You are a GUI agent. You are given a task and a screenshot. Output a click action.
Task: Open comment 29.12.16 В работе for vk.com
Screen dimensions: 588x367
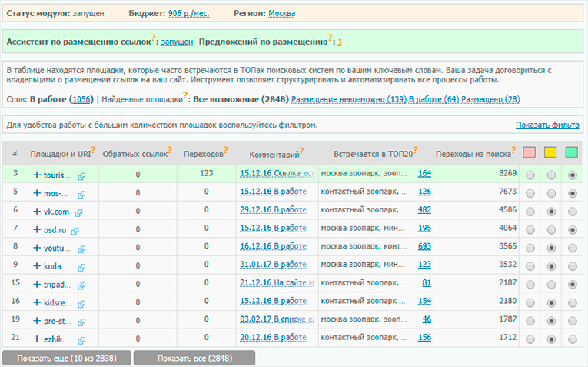273,210
